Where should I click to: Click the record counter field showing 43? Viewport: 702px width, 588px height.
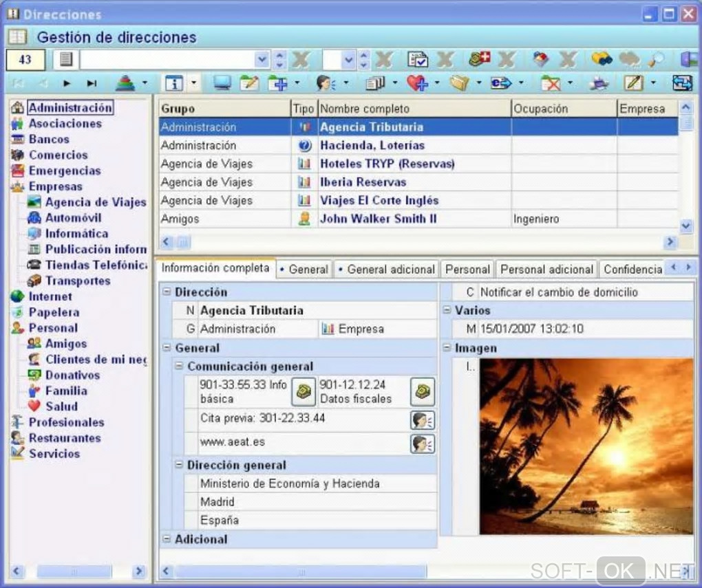click(25, 60)
